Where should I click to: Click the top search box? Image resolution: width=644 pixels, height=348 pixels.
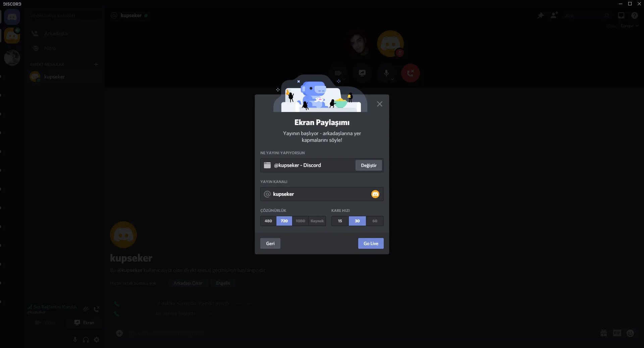tap(587, 15)
